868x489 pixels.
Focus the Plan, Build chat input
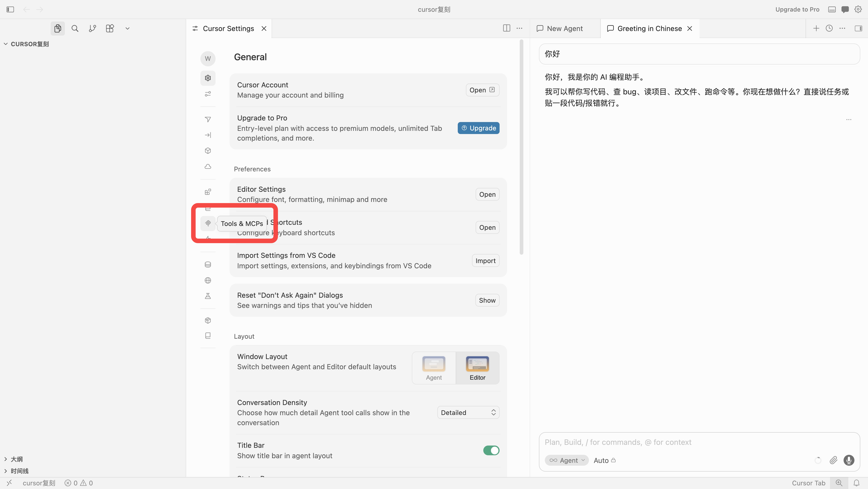point(699,442)
